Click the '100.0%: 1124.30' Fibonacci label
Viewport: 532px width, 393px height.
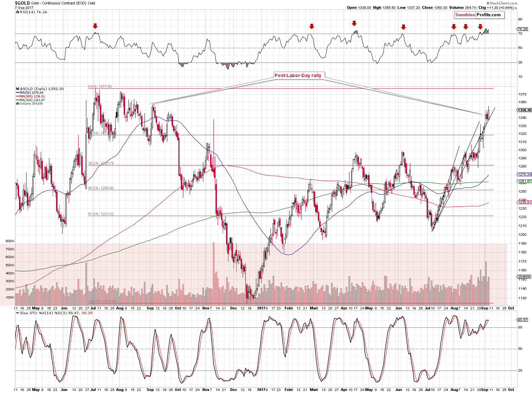(102, 301)
